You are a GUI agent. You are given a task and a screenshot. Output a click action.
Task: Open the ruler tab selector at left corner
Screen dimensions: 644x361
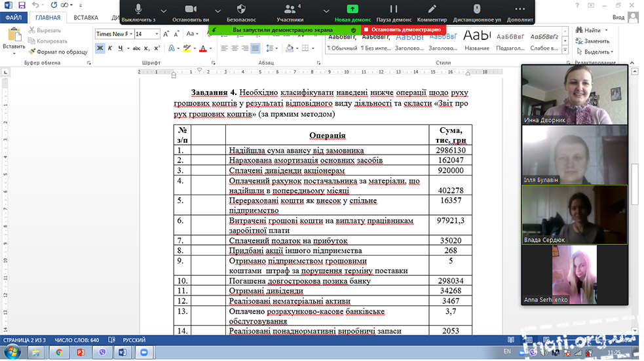point(5,72)
